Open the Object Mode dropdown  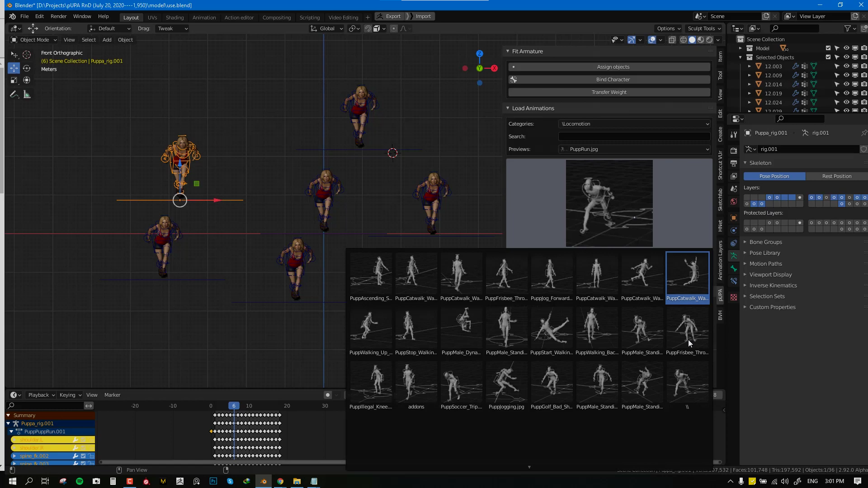point(34,40)
